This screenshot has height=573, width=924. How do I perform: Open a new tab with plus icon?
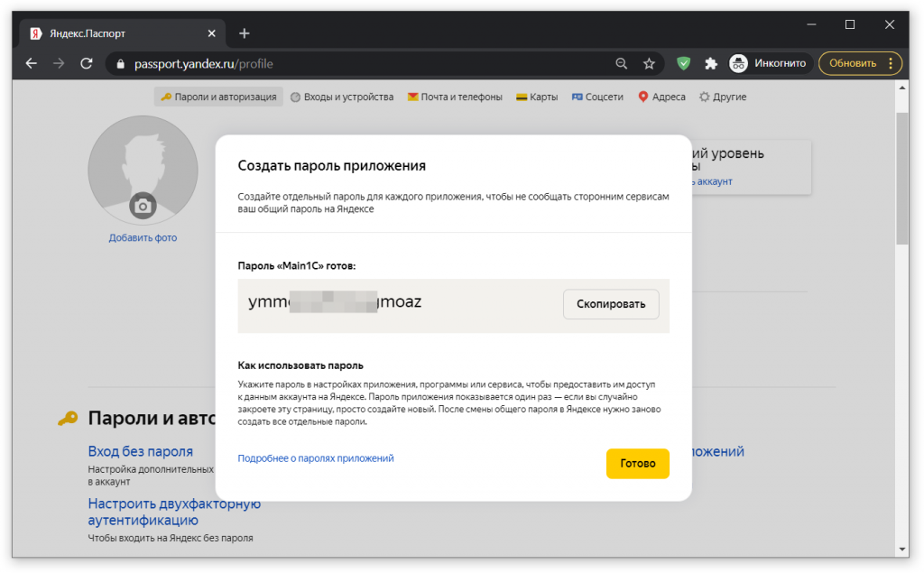click(x=244, y=33)
